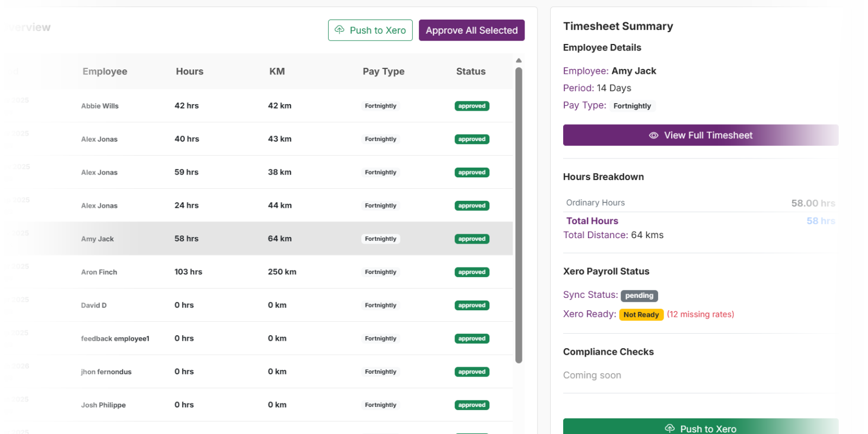
Task: Click the approved status badge for Abbie Wills
Action: 472,106
